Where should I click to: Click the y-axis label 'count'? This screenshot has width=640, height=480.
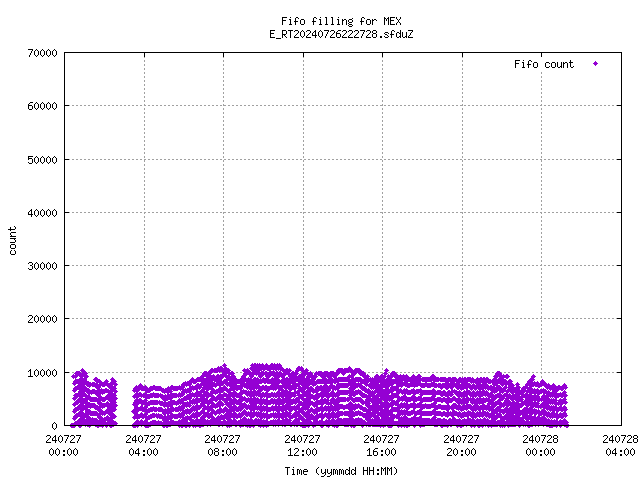(x=12, y=241)
